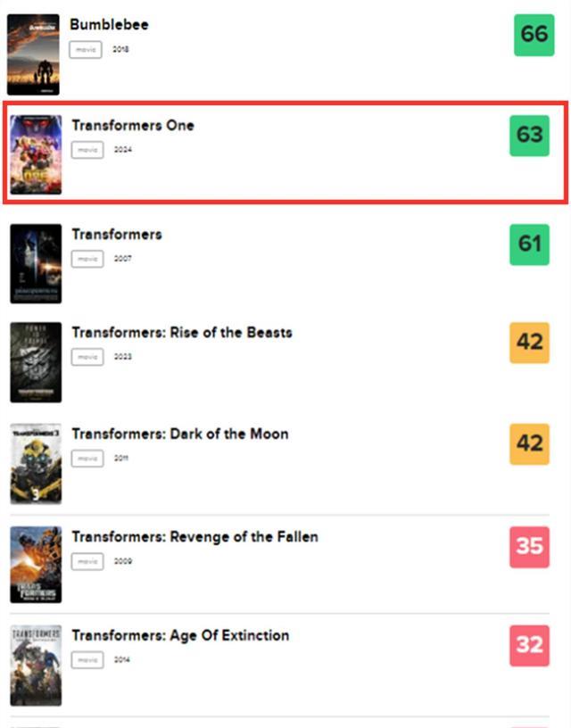This screenshot has height=728, width=571.
Task: Click the movie tag under Bumblebee
Action: (x=86, y=50)
